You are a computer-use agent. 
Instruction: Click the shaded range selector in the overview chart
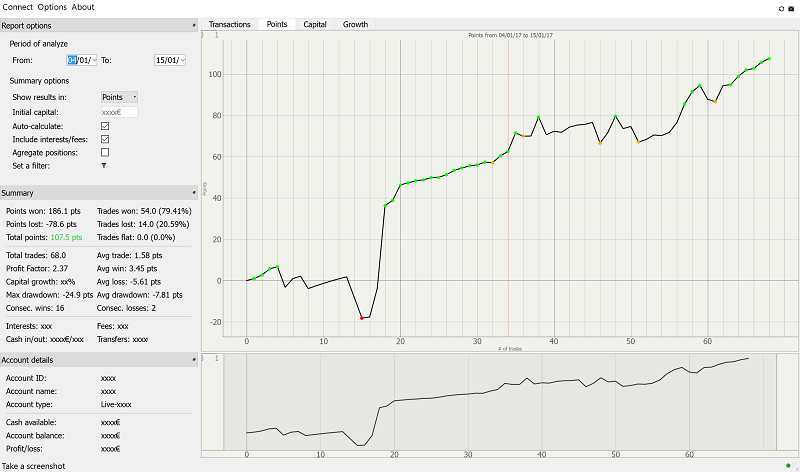[501, 402]
